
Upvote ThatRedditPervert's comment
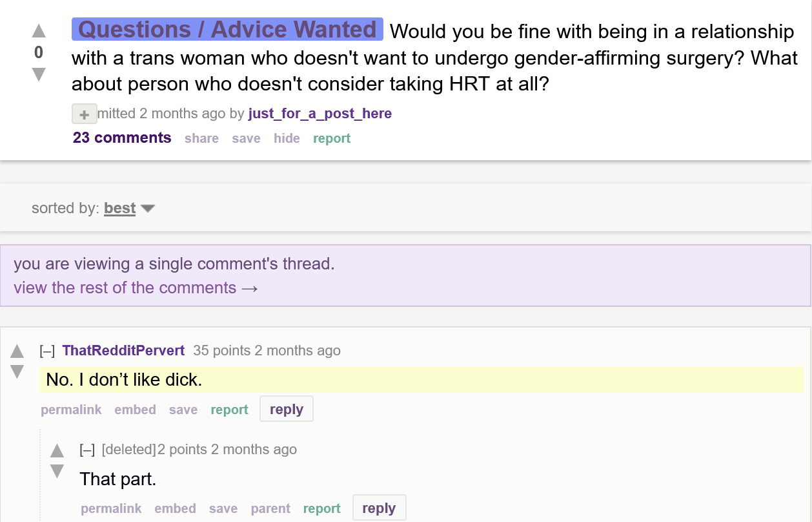click(x=17, y=351)
